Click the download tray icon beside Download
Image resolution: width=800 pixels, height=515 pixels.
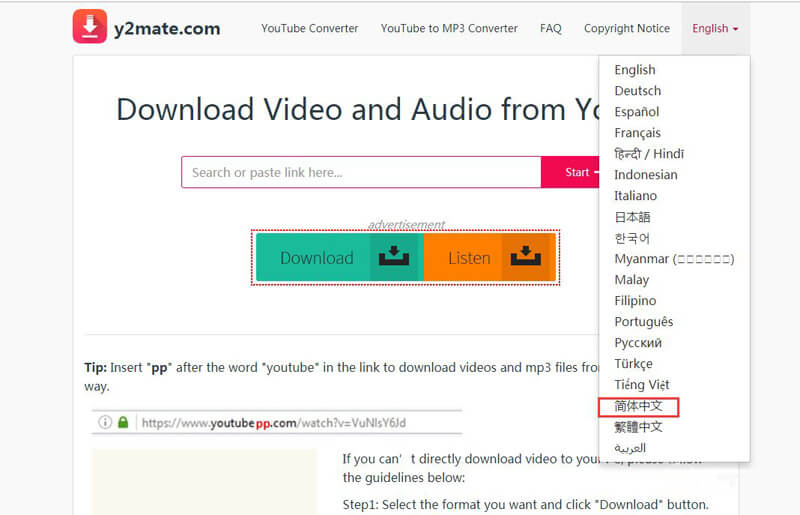[x=394, y=256]
